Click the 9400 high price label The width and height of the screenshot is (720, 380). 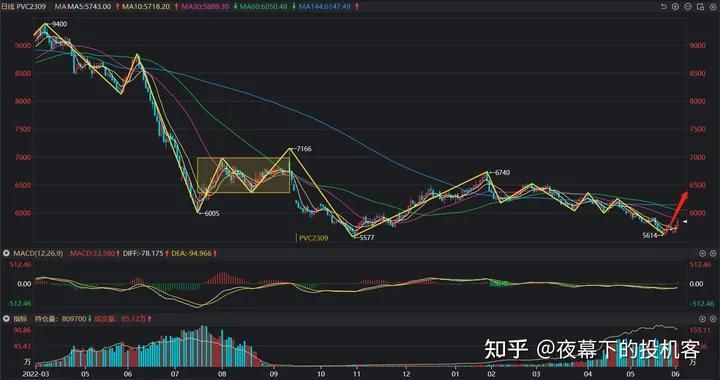59,23
